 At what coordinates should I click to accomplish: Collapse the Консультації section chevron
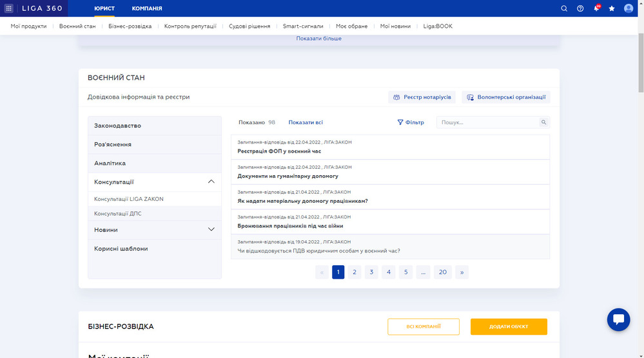(211, 182)
